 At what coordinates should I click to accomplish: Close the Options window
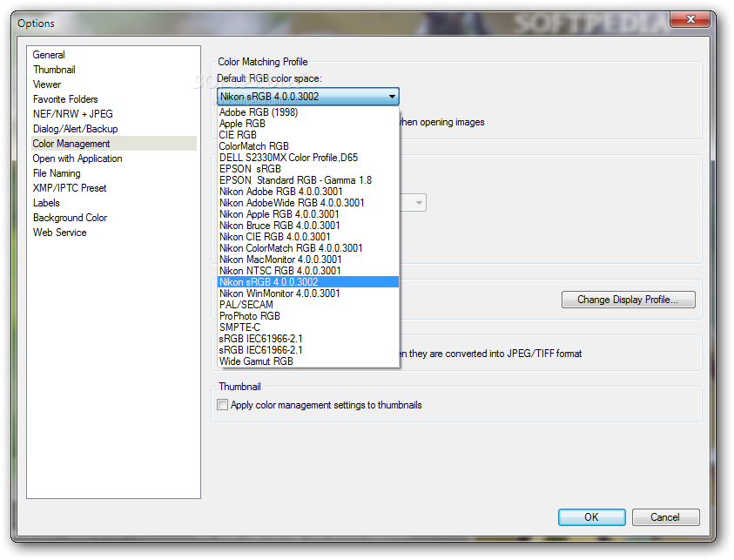[690, 20]
